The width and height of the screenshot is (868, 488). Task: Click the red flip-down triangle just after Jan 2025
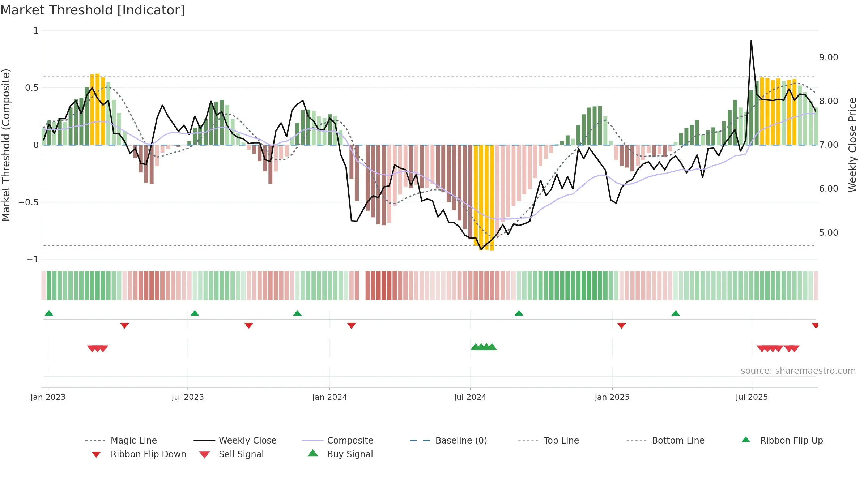(x=621, y=326)
